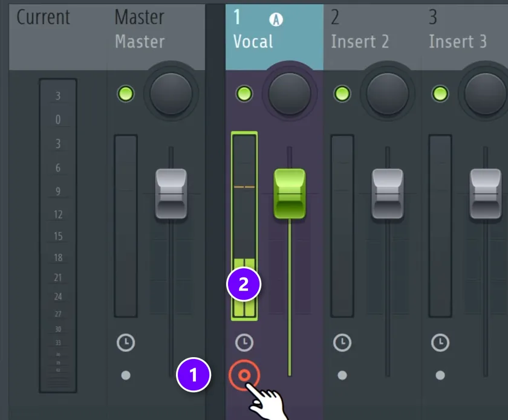This screenshot has width=508, height=420.
Task: Select the Insert 2 mixer track header
Action: coord(373,37)
